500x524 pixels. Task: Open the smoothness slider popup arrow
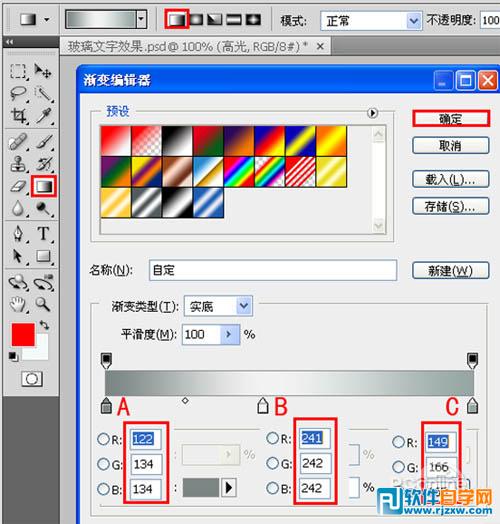point(229,334)
